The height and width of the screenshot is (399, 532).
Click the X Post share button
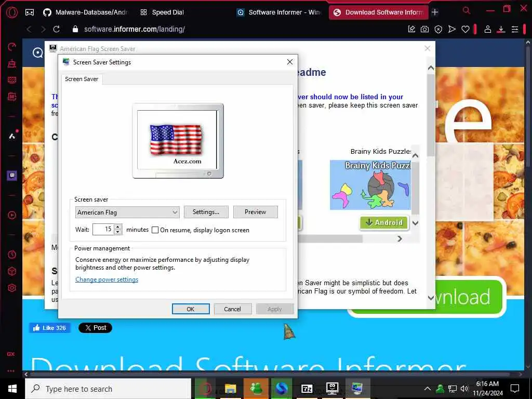[x=96, y=328]
